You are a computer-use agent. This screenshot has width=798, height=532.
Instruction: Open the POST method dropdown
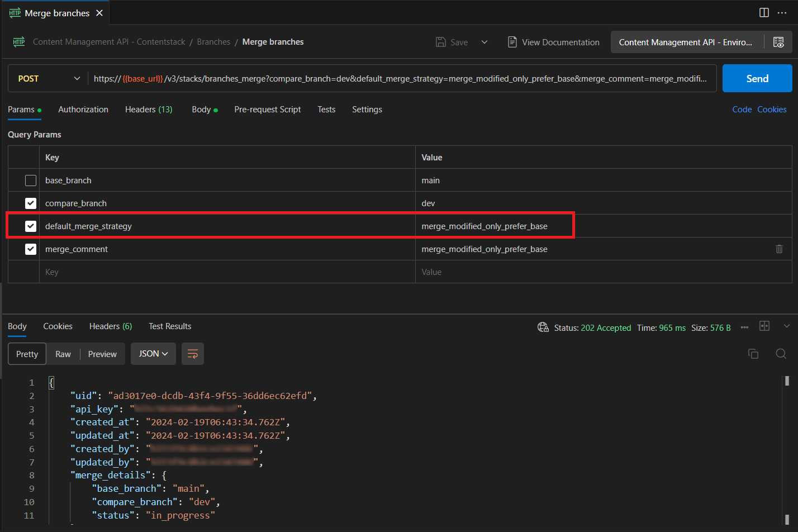point(48,79)
